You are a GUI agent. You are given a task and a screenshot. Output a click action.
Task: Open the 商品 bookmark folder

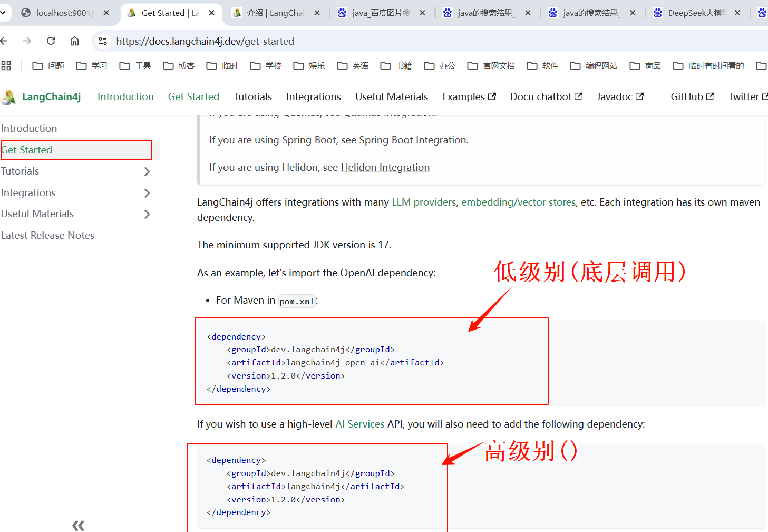point(646,65)
